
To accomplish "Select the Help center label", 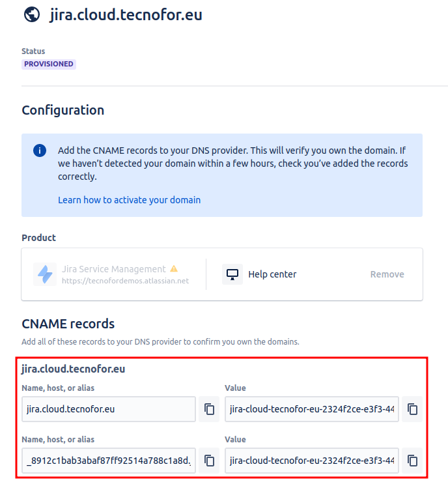I will tap(272, 274).
